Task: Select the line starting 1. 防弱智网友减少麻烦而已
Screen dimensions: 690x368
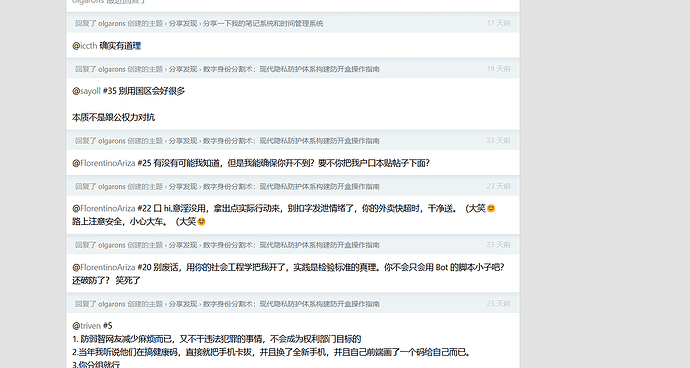Action: tap(217, 339)
